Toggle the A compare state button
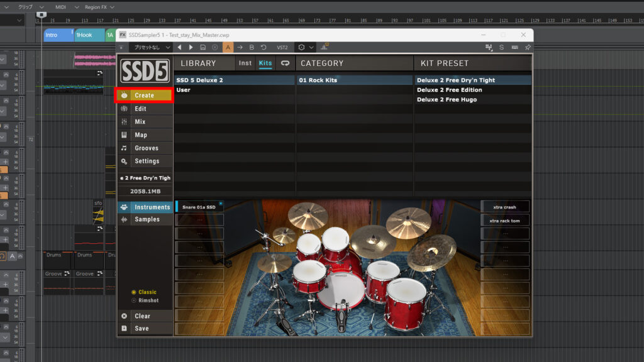Viewport: 644px width, 362px height. pos(228,47)
